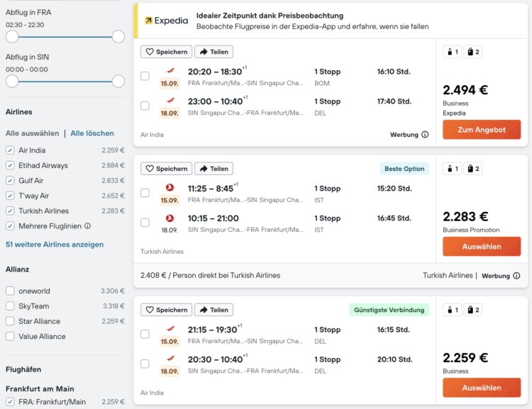Click the info icon next to Mehrere Fluglinien
532x409 pixels.
pos(88,226)
